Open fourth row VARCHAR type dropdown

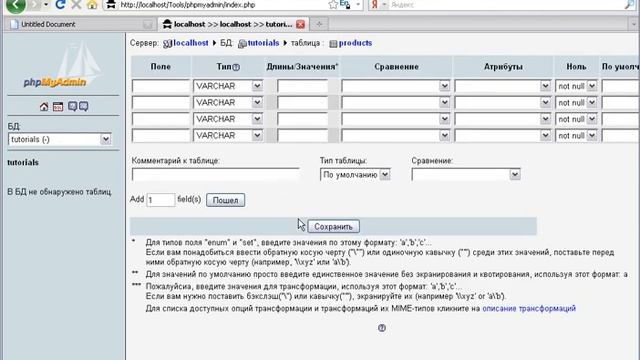click(228, 135)
